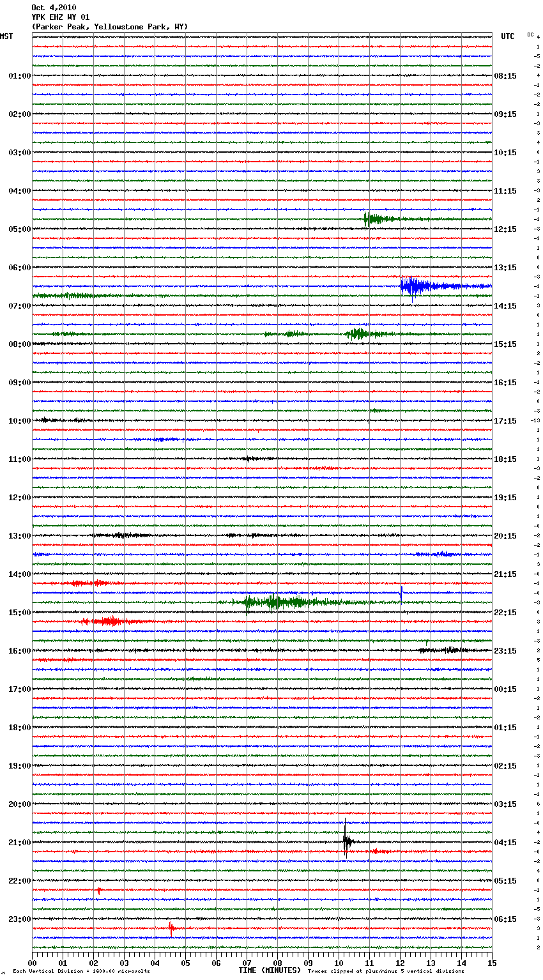Click the date label Oct 4,2010

click(x=54, y=8)
